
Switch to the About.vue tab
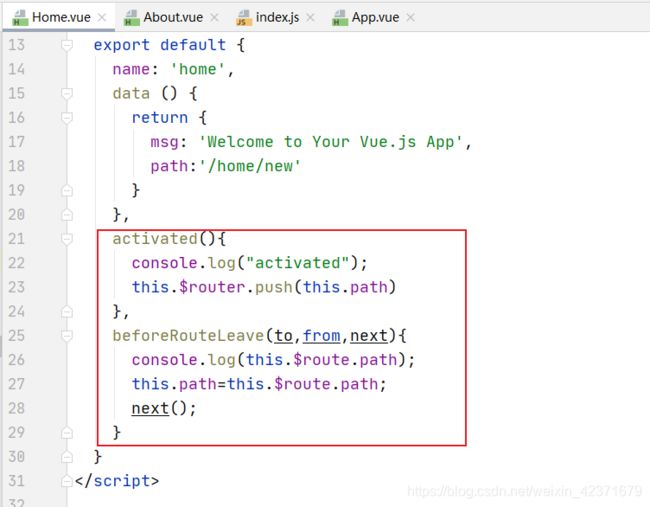[x=170, y=17]
